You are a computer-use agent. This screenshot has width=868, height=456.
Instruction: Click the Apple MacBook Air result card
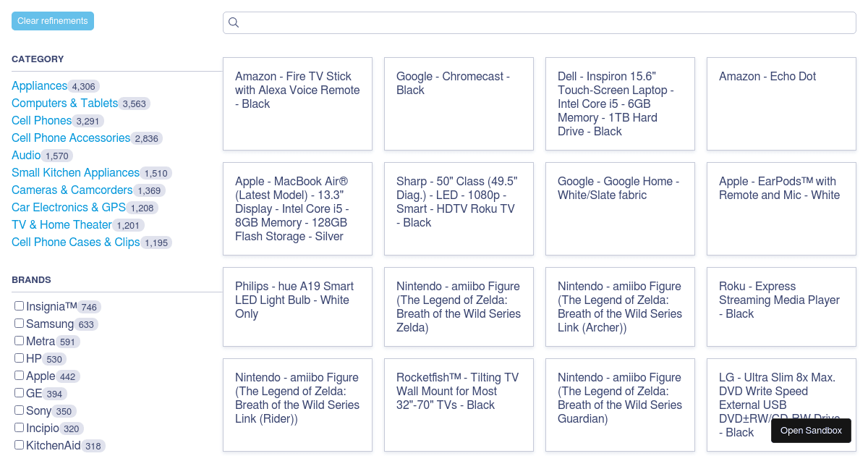(x=297, y=208)
